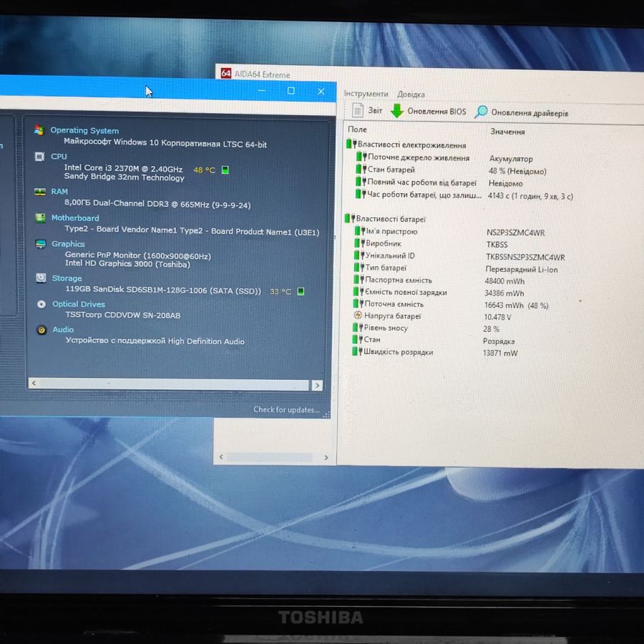Click the green Оновлення BIOS arrow icon
The image size is (644, 644).
pos(396,111)
